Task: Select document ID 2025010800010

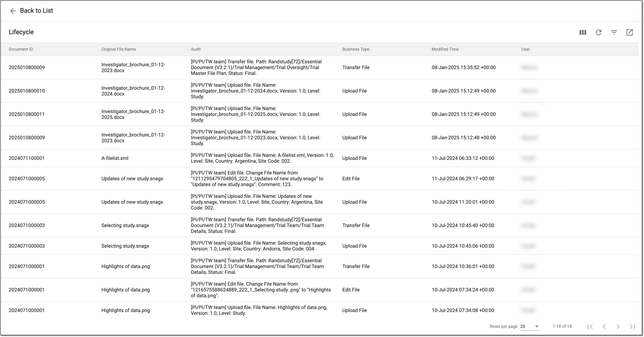Action: click(27, 91)
